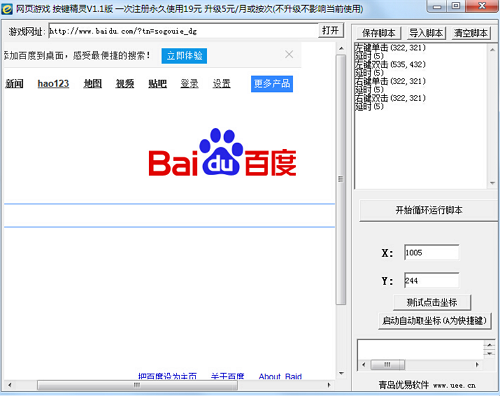Test the click coordinates with 测试点击坐标

pyautogui.click(x=432, y=302)
